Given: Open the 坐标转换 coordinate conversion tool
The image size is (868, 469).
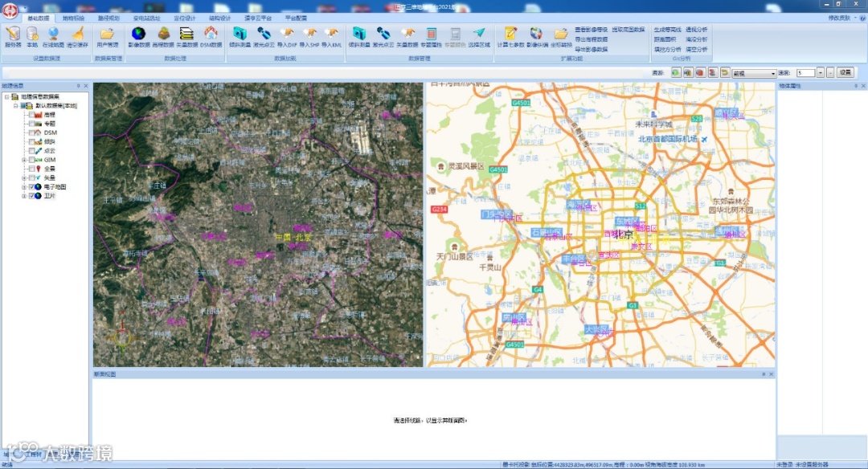Looking at the screenshot, I should [x=561, y=37].
